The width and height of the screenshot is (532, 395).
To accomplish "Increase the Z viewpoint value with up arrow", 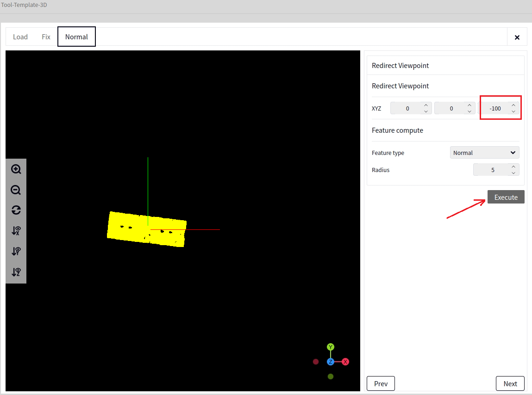I will tap(513, 105).
